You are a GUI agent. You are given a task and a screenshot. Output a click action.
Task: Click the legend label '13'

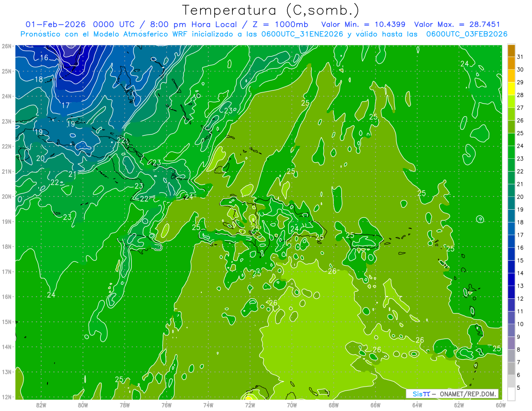[520, 286]
